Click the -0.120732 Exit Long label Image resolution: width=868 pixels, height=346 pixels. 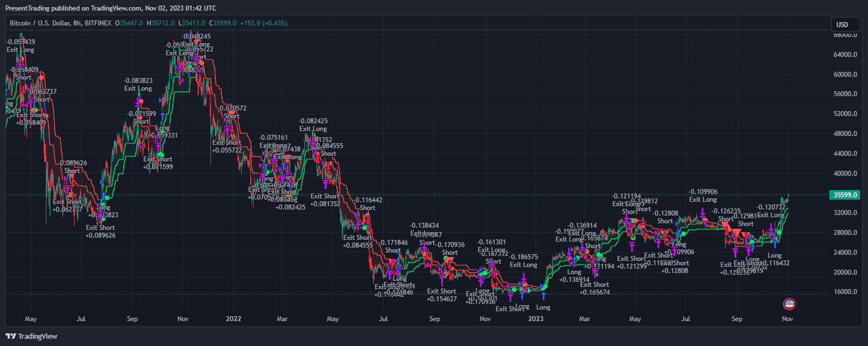click(771, 211)
